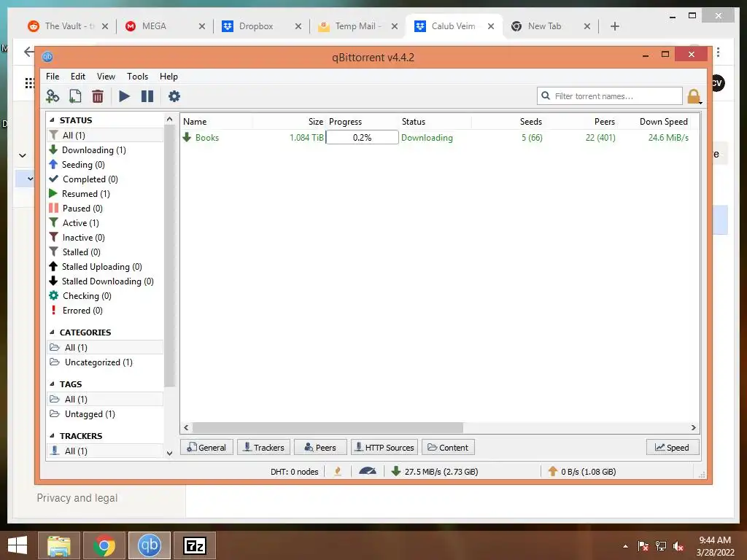Click the orange lock icon beside the filter box
The image size is (747, 560).
point(694,96)
